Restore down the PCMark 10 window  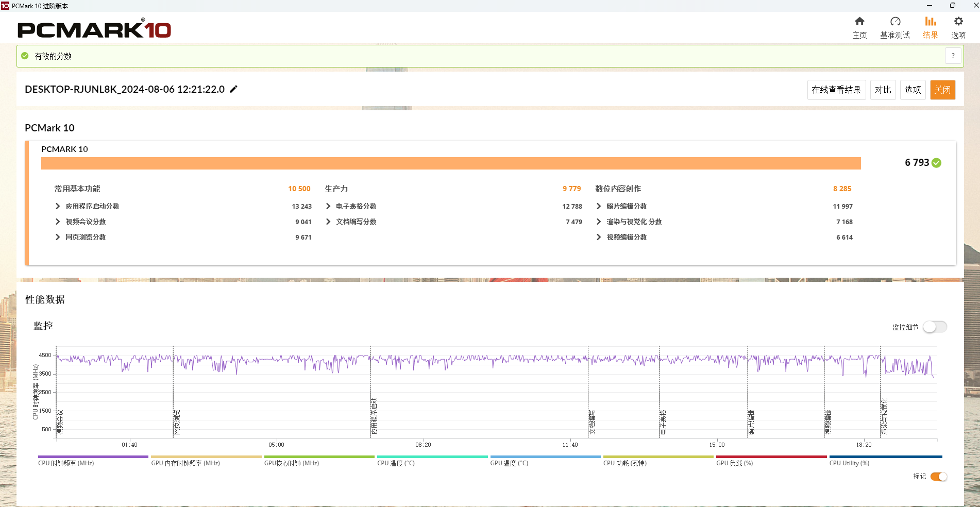[952, 6]
